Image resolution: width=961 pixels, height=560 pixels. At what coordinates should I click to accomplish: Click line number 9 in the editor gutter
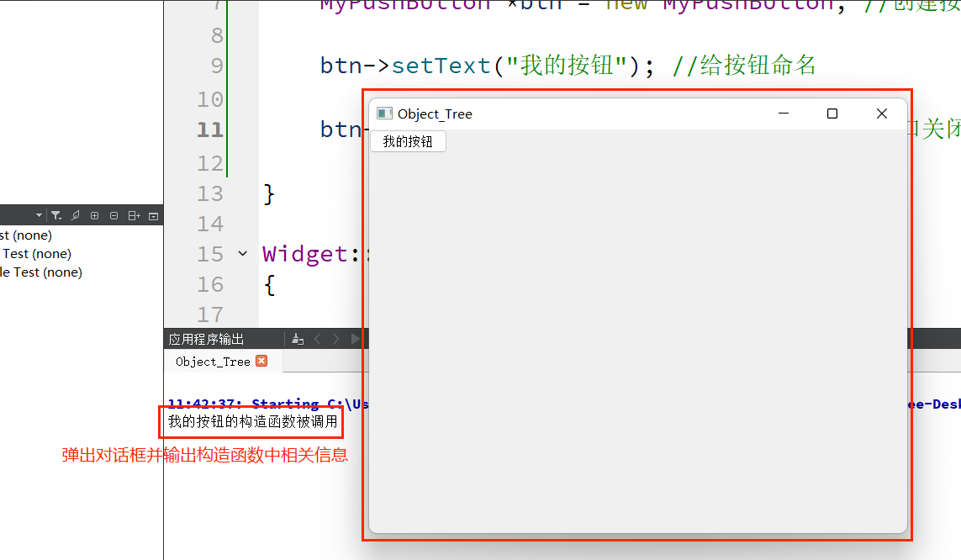click(217, 66)
